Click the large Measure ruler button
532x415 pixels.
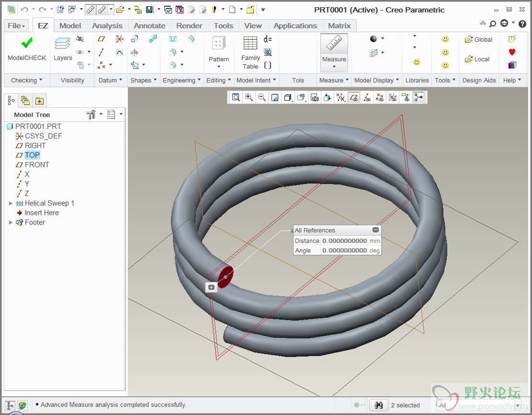coord(334,52)
